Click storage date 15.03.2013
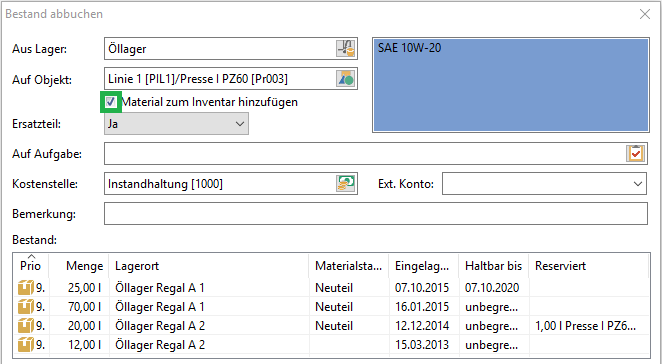Viewport: 662px width, 364px height. 422,345
